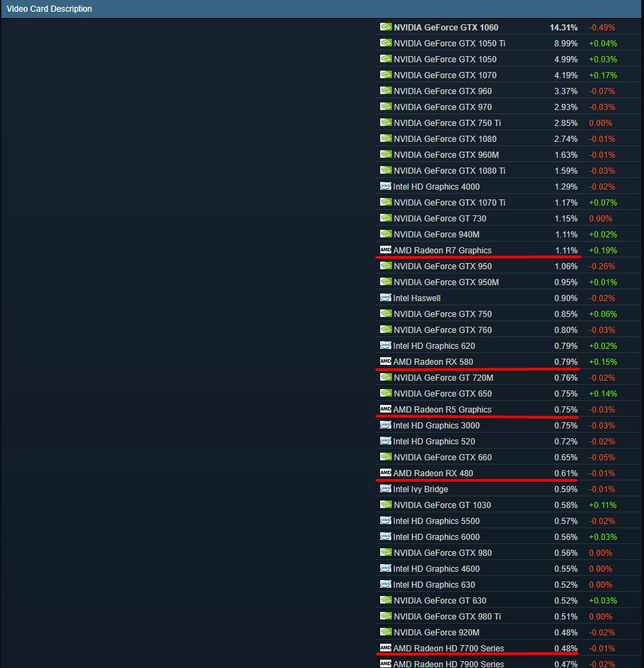644x668 pixels.
Task: Click the AMD icon beside Radeon R7 Graphics
Action: coord(386,250)
